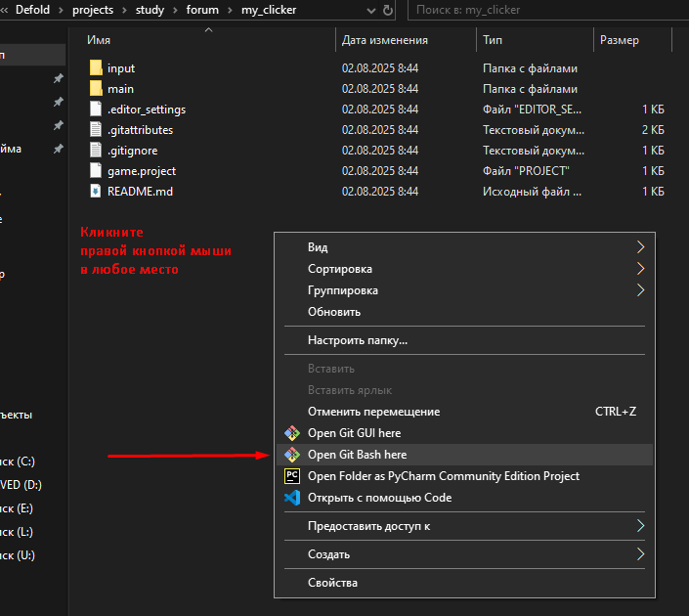Viewport: 689px width, 616px height.
Task: Sort by the Дата изменения column header
Action: point(385,40)
